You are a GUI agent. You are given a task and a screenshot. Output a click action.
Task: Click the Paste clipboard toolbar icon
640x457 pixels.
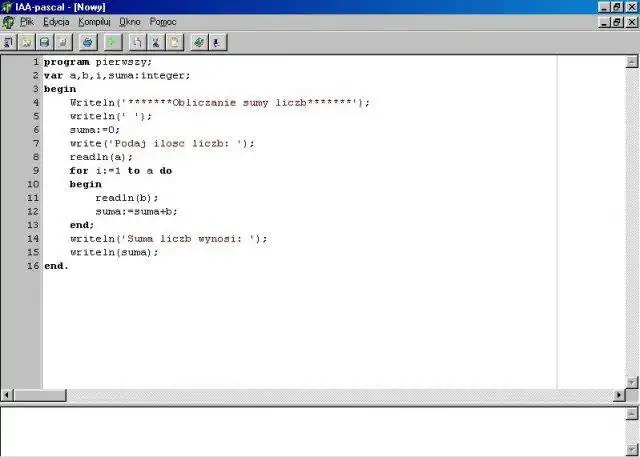tap(174, 42)
